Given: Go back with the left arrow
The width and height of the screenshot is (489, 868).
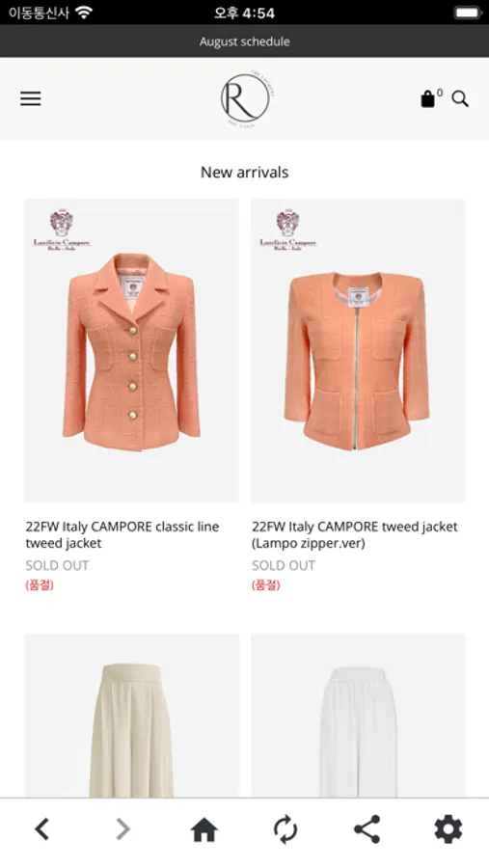Looking at the screenshot, I should [x=42, y=829].
